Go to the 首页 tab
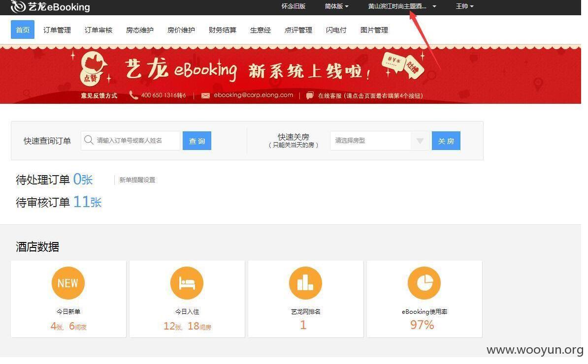The width and height of the screenshot is (588, 364). pyautogui.click(x=23, y=30)
